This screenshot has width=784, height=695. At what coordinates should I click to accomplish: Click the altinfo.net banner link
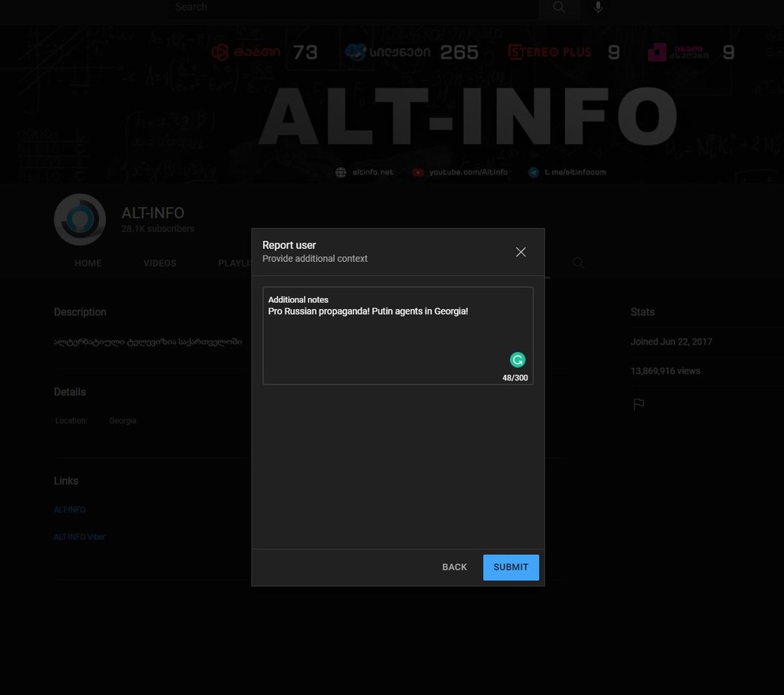(x=373, y=172)
